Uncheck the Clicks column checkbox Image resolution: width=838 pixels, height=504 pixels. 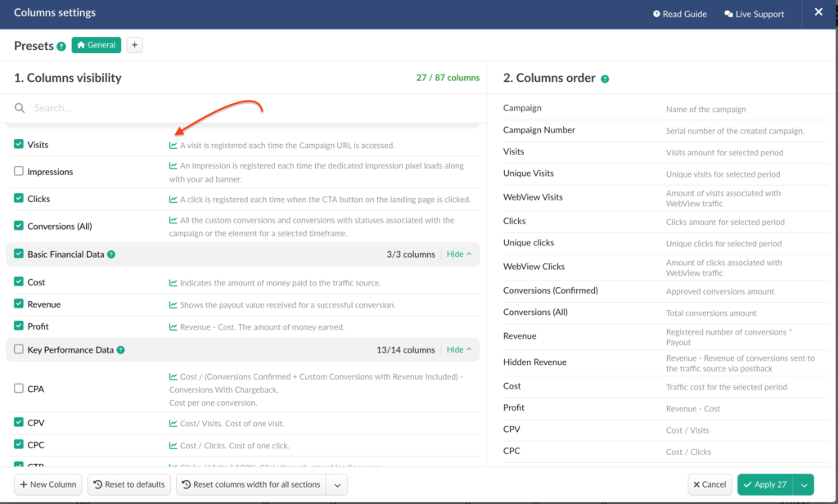(19, 199)
